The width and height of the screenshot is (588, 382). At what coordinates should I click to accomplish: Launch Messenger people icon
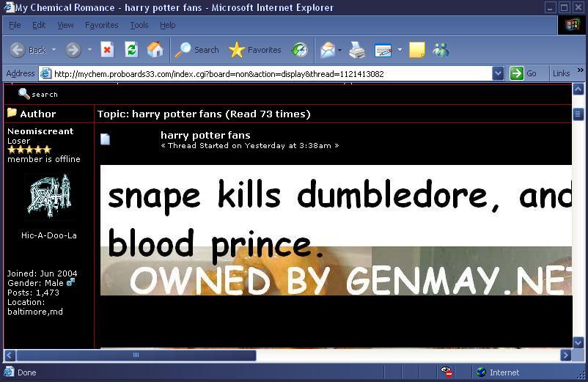(441, 50)
